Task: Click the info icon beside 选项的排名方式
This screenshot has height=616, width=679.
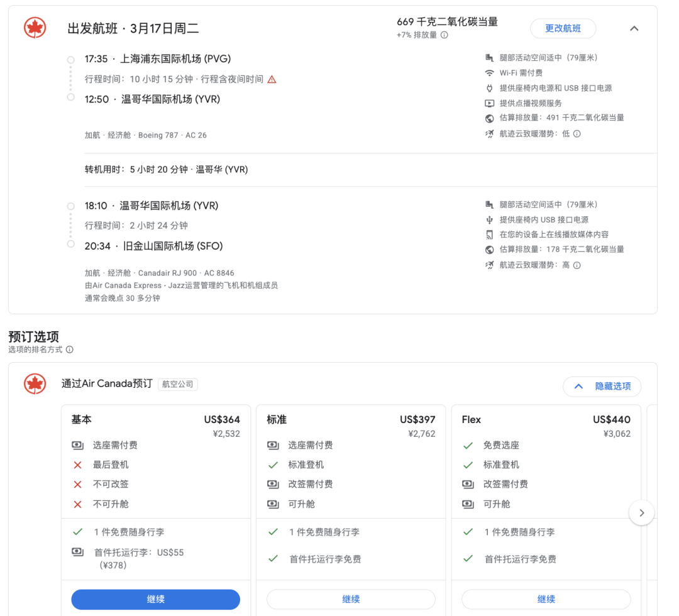Action: pyautogui.click(x=70, y=349)
